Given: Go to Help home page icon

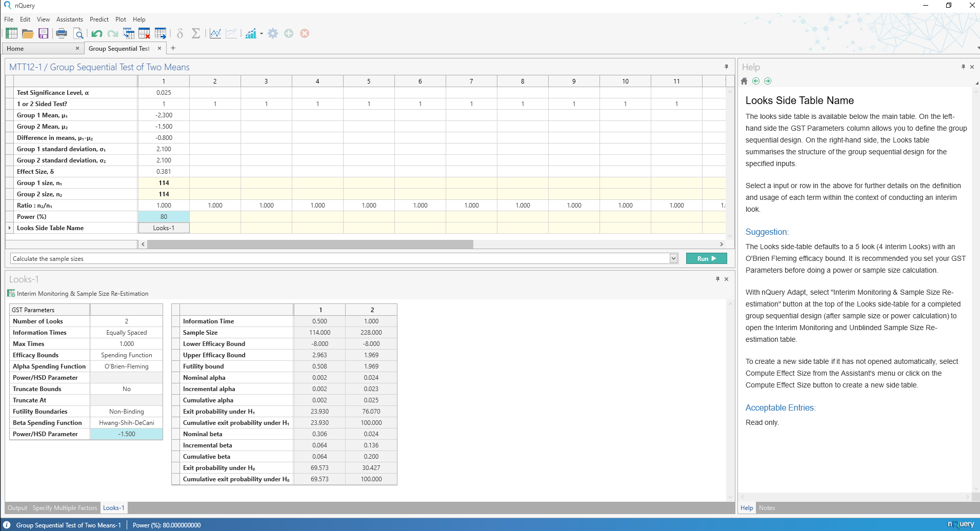Looking at the screenshot, I should [x=745, y=81].
